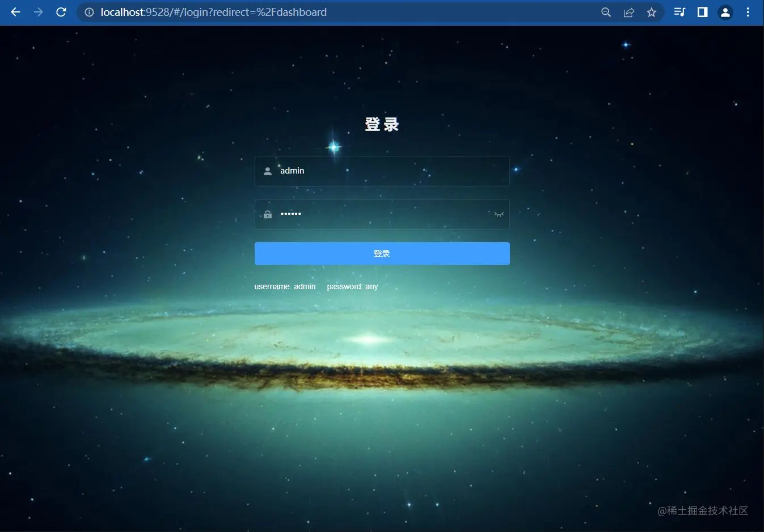The height and width of the screenshot is (532, 764).
Task: Click the blue 登录 login button
Action: click(382, 254)
